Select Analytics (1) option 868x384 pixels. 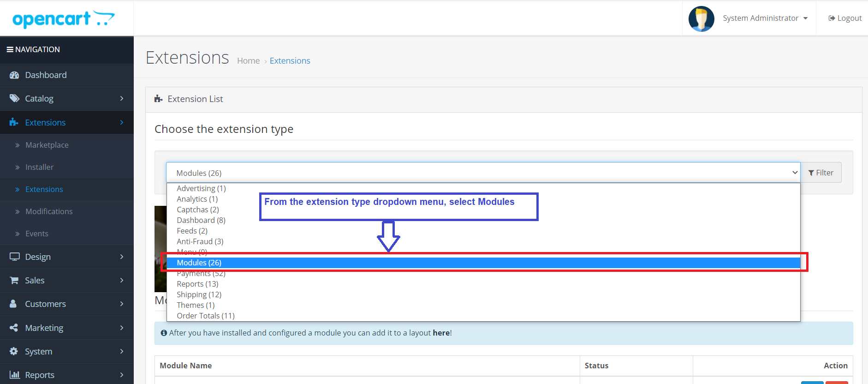click(483, 199)
